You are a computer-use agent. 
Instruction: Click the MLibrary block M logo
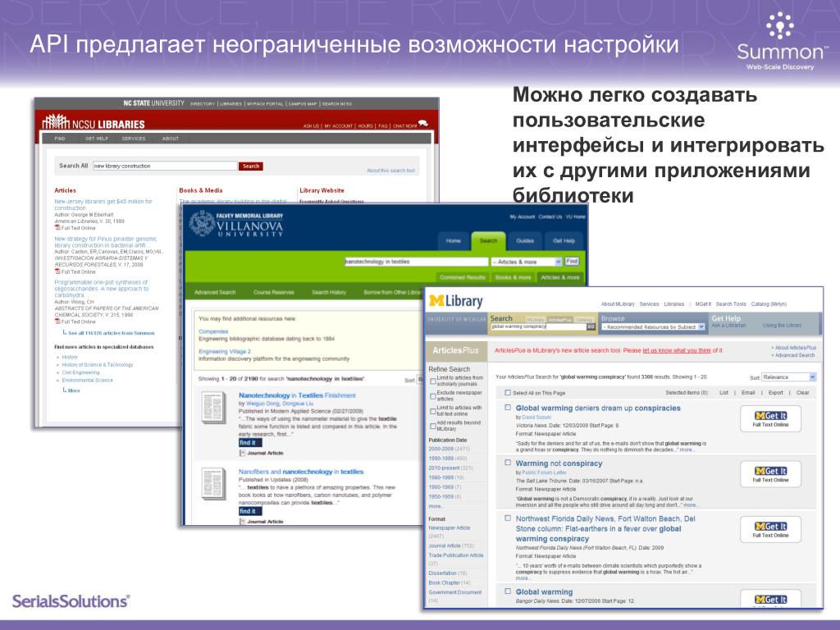click(436, 302)
